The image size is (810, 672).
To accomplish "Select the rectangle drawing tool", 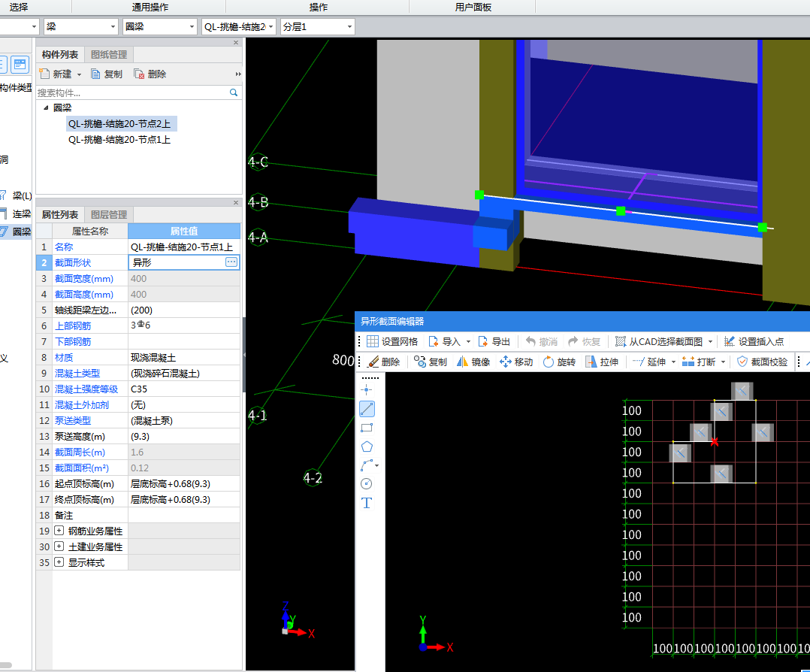I will tap(367, 428).
